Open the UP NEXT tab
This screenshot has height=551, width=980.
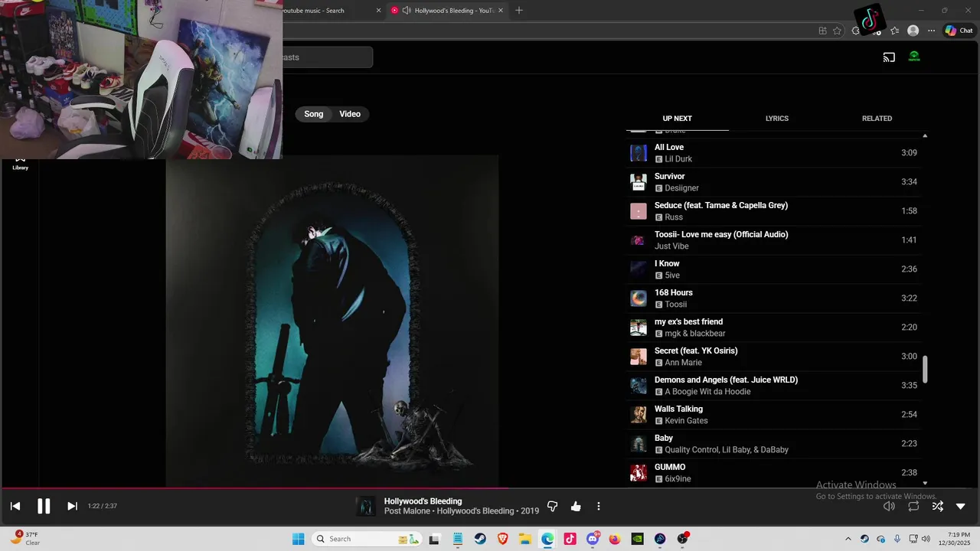[x=677, y=119]
